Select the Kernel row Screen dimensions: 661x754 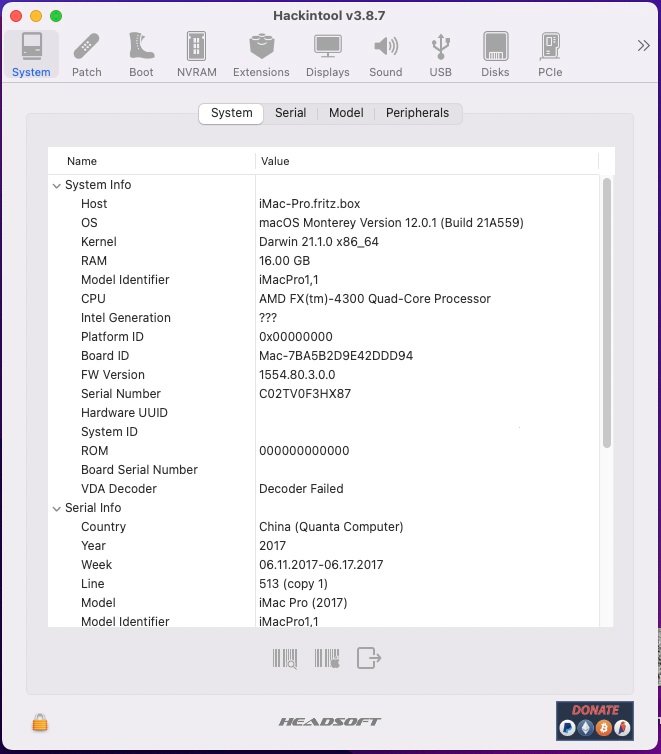pos(324,242)
